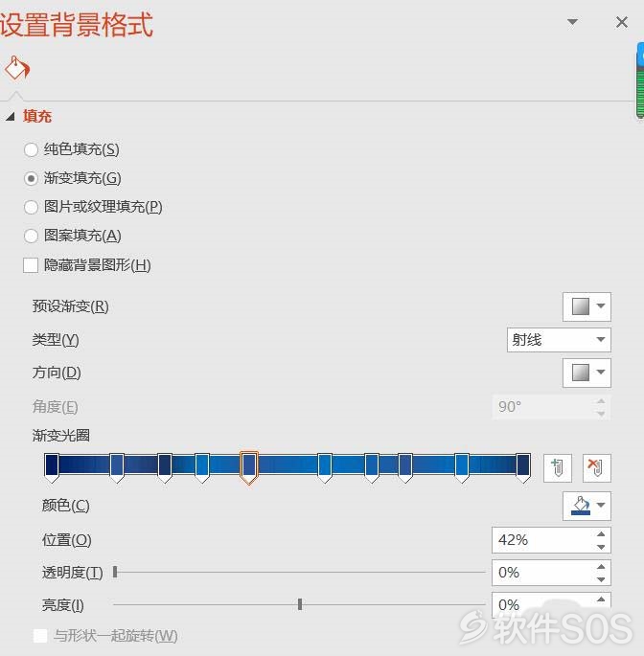The image size is (644, 656).
Task: Increase 透明度 with the up arrow
Action: (601, 567)
